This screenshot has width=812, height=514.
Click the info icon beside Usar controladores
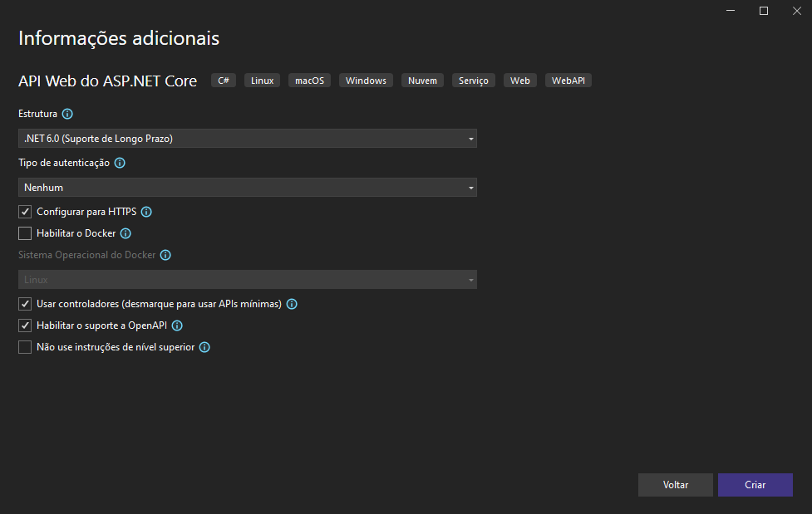[292, 304]
